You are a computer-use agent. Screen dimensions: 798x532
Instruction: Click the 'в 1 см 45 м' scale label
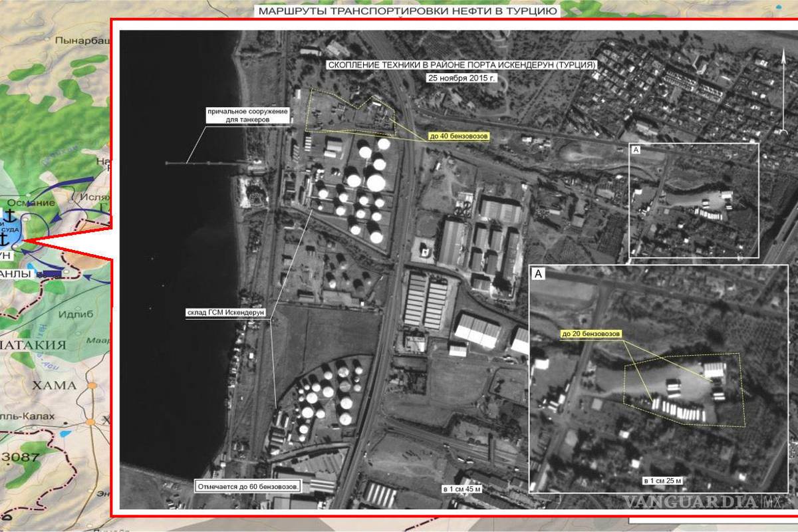pos(462,489)
